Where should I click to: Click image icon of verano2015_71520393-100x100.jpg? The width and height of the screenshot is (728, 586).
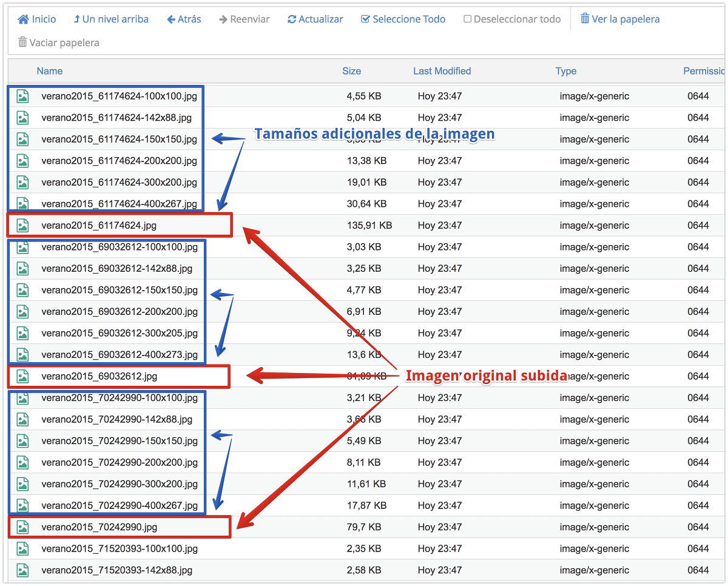click(23, 548)
